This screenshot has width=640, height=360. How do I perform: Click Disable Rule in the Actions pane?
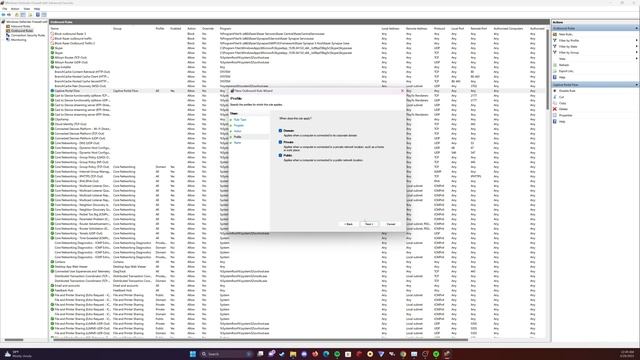point(567,91)
